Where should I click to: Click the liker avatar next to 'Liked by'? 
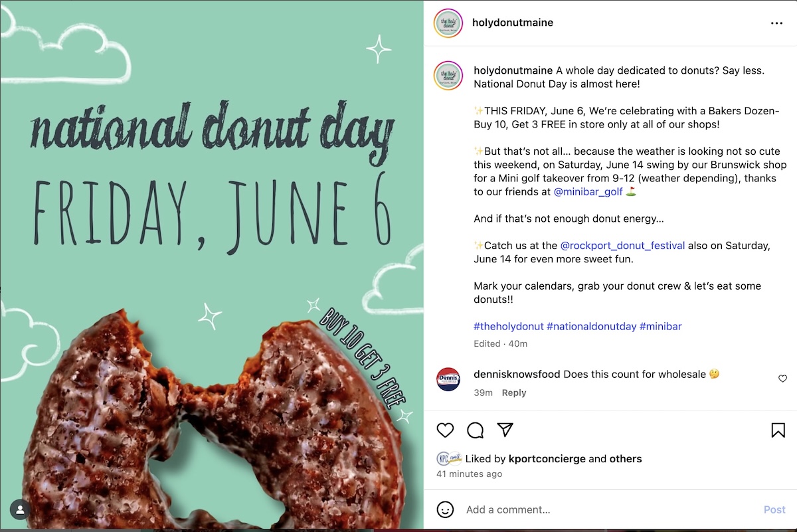[x=445, y=458]
